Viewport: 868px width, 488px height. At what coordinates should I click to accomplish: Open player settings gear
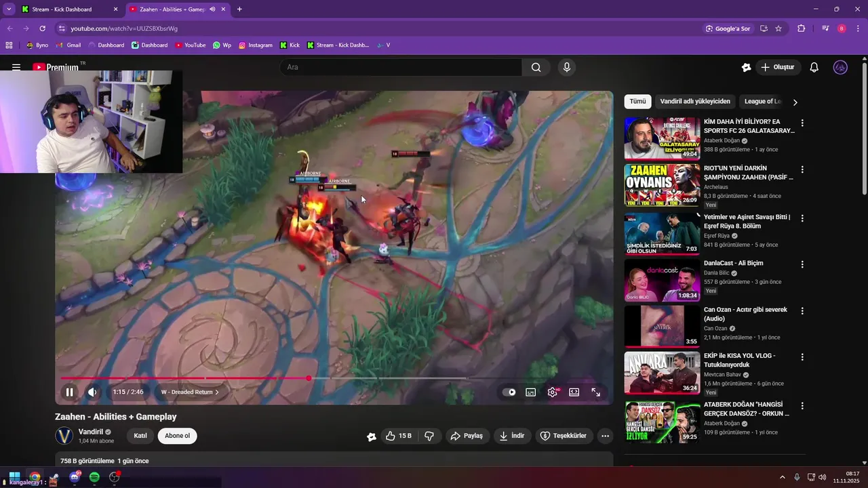[553, 392]
